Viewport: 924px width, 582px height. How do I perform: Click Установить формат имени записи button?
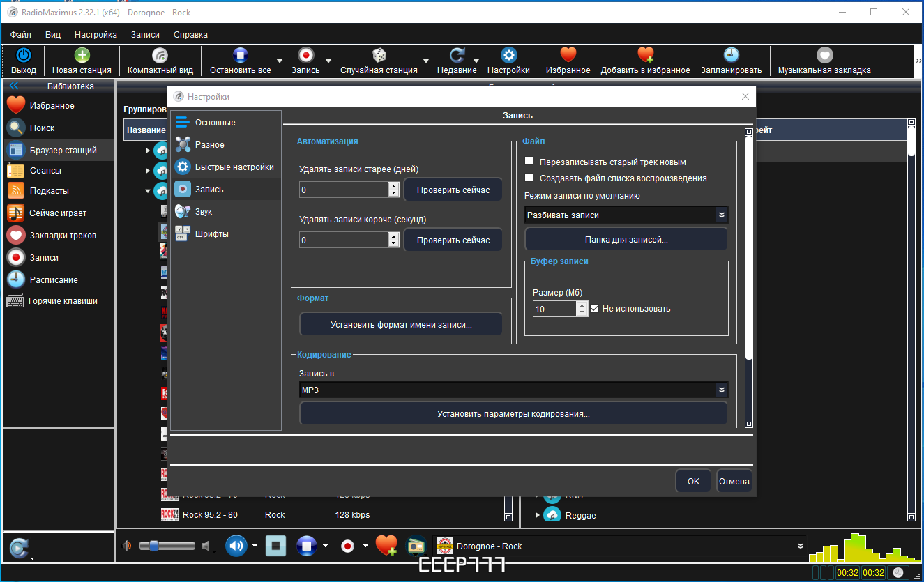(401, 324)
